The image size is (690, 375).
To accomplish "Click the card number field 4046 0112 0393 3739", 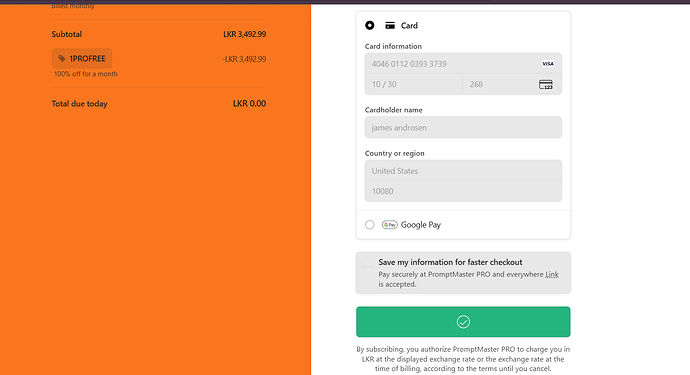I will 463,64.
